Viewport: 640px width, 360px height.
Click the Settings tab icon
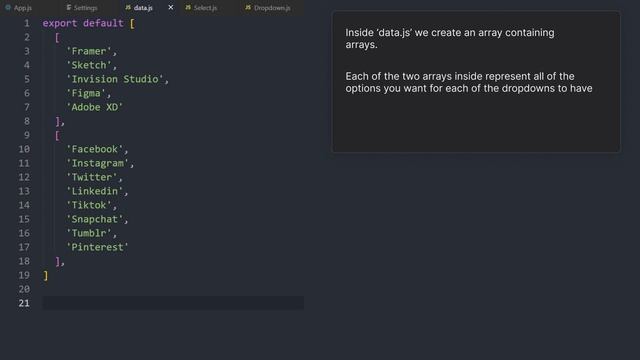(x=69, y=7)
